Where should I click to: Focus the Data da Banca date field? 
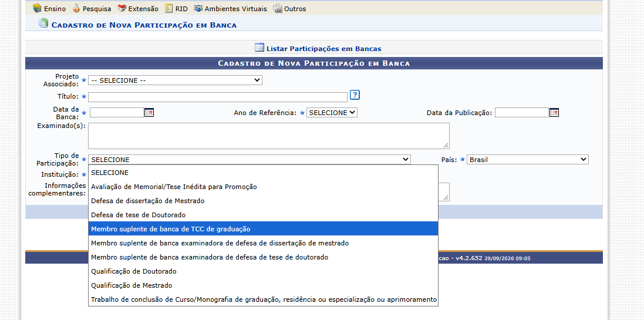[117, 113]
